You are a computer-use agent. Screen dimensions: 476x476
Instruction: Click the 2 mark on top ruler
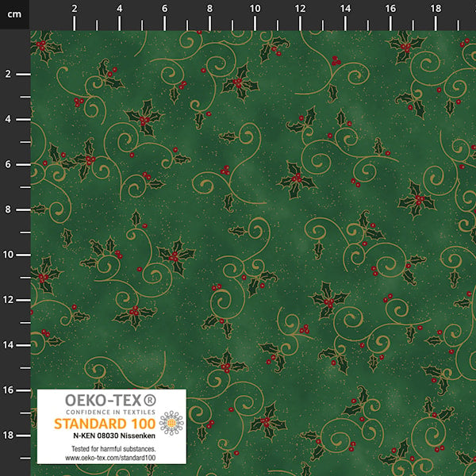click(75, 8)
